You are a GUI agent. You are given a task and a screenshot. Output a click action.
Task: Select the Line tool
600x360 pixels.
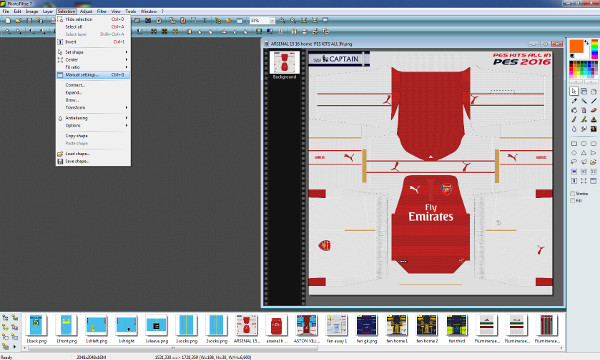(x=593, y=101)
